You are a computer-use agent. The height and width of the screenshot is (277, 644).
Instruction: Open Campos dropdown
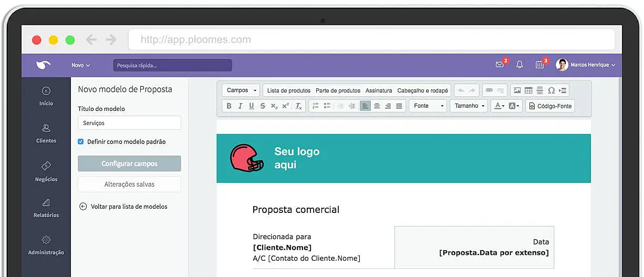[241, 90]
